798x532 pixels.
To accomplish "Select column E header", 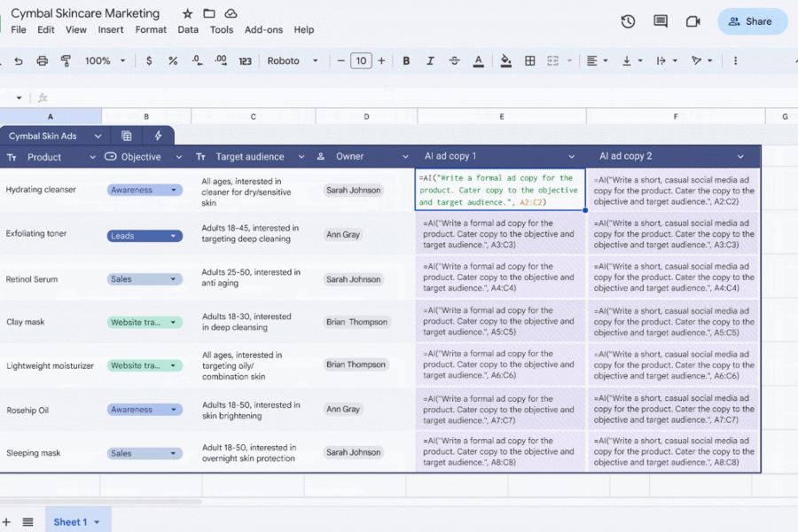I will click(x=502, y=116).
